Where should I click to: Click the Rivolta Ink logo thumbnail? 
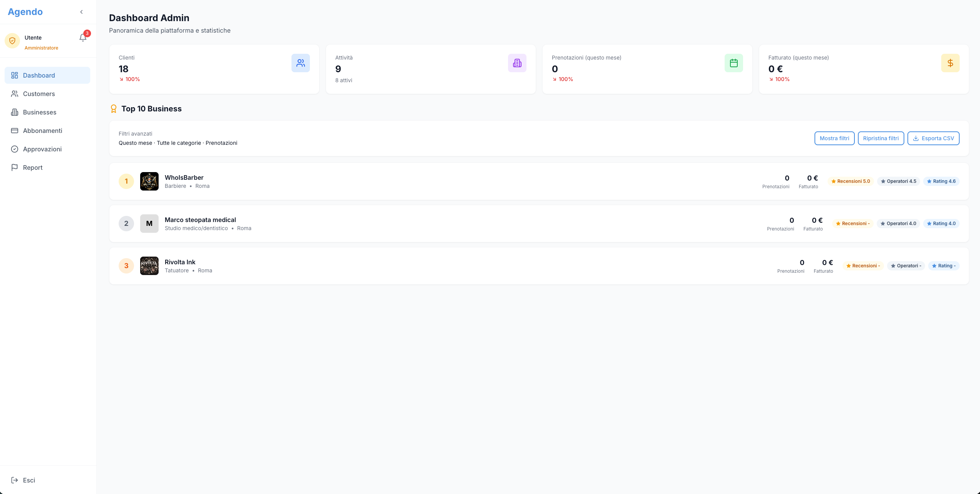click(149, 265)
